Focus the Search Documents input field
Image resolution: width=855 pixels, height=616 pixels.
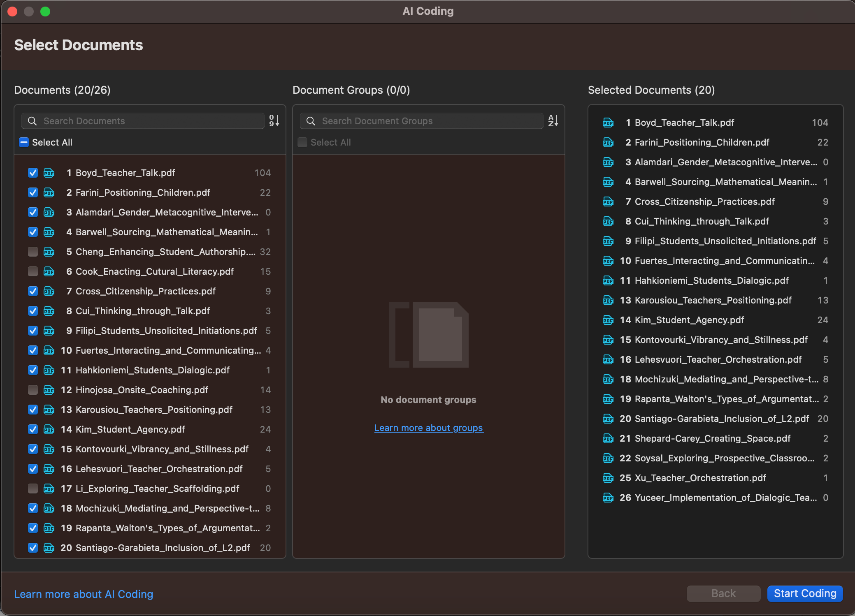coord(152,121)
